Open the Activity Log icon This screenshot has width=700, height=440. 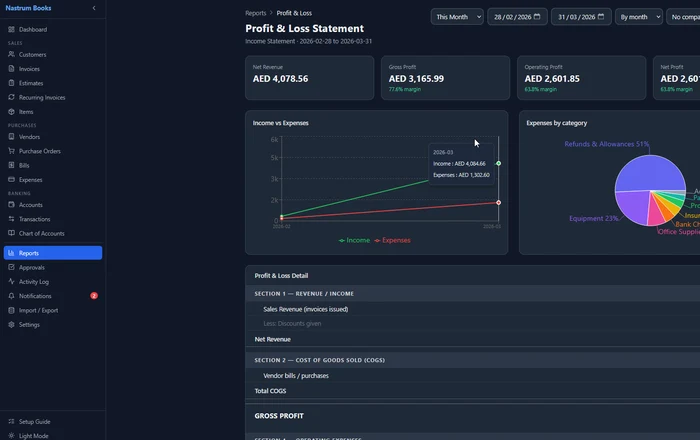(11, 282)
